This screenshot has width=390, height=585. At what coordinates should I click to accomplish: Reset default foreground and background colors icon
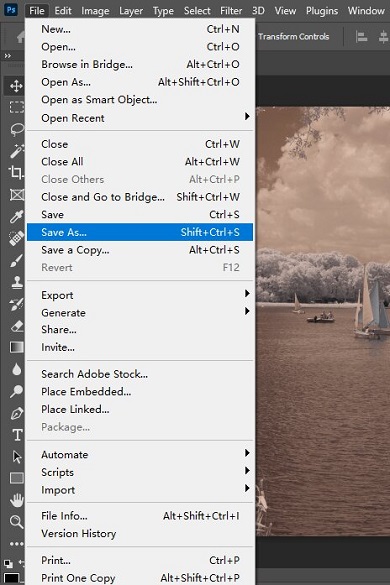coord(7,563)
